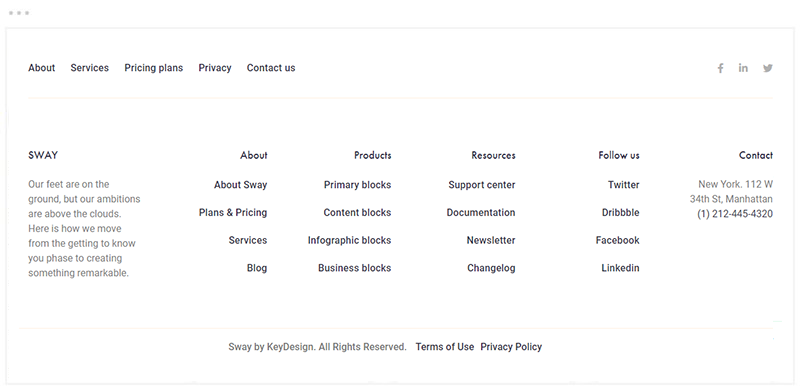This screenshot has width=800, height=390.
Task: Select Pricing plans in the top navigation
Action: 154,68
